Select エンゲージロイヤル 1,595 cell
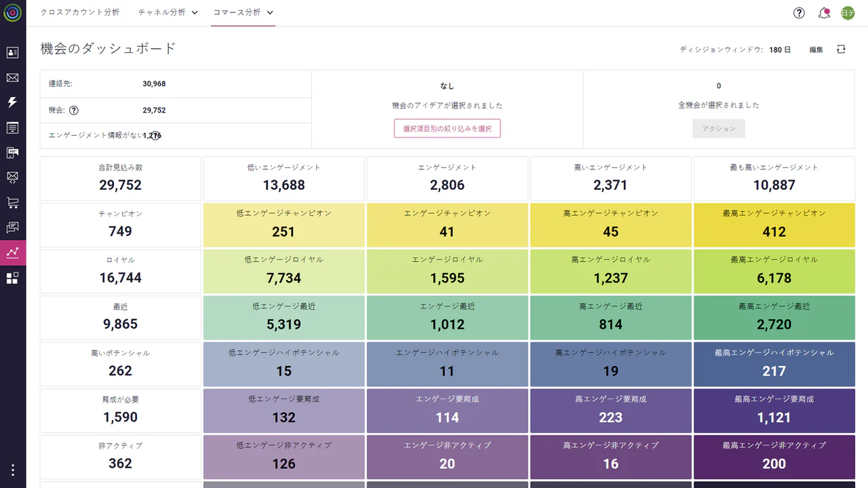This screenshot has height=488, width=868. [x=448, y=271]
